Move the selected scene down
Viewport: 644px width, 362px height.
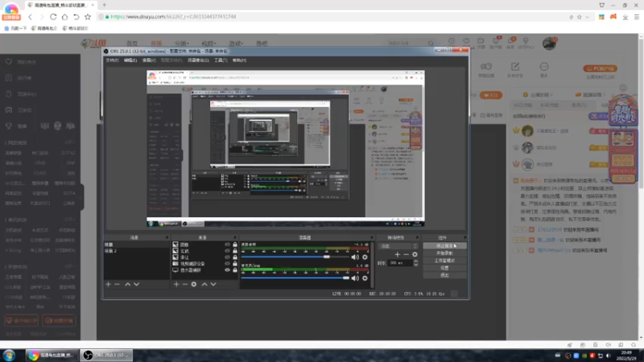point(136,284)
